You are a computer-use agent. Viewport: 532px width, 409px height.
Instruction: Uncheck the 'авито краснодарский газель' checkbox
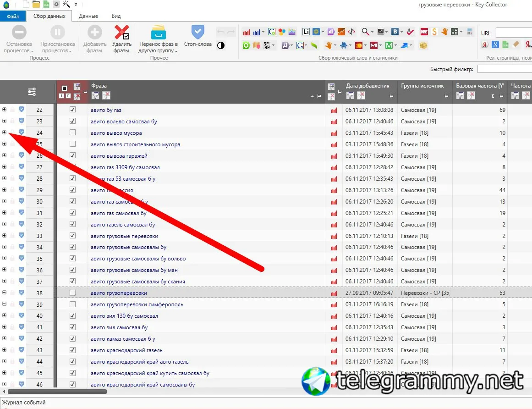click(72, 350)
